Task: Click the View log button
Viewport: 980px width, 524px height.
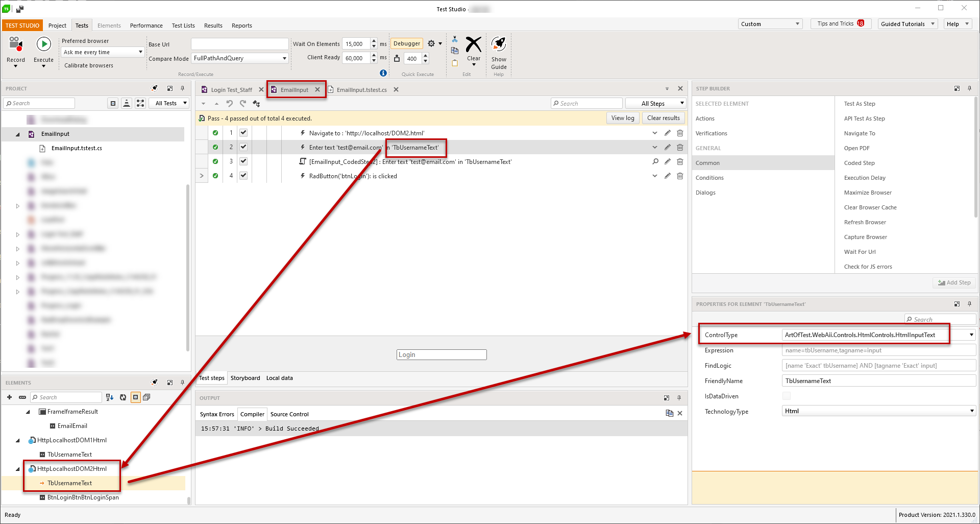Action: [x=623, y=118]
